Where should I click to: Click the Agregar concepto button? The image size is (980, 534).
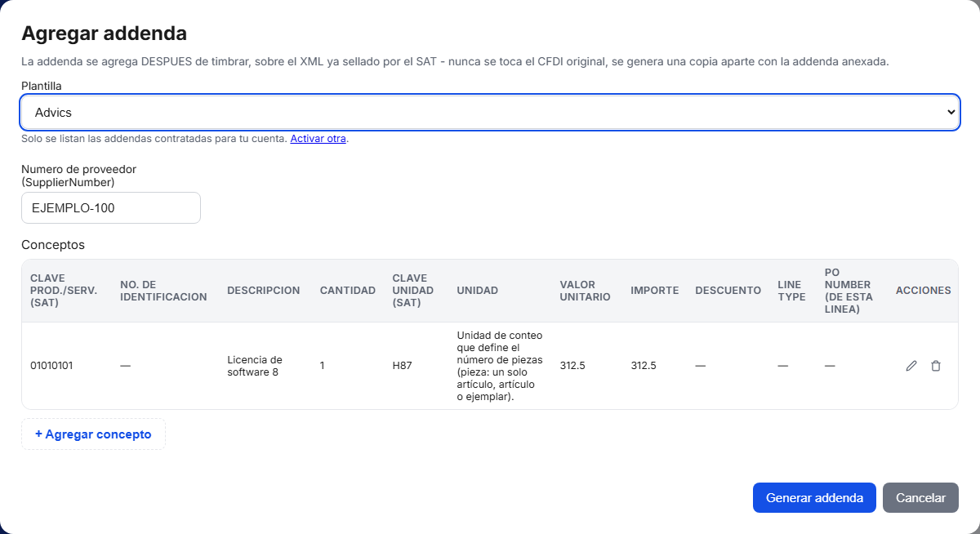tap(93, 434)
